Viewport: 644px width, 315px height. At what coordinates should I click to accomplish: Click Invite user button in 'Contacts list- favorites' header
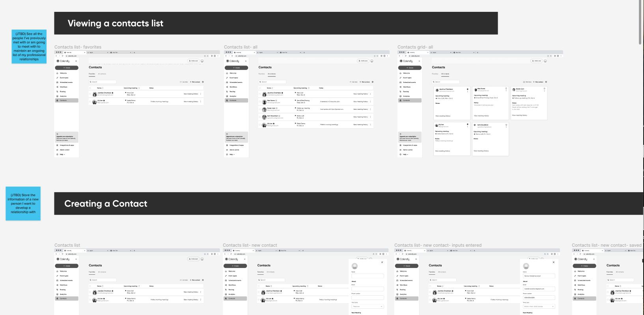(x=193, y=61)
